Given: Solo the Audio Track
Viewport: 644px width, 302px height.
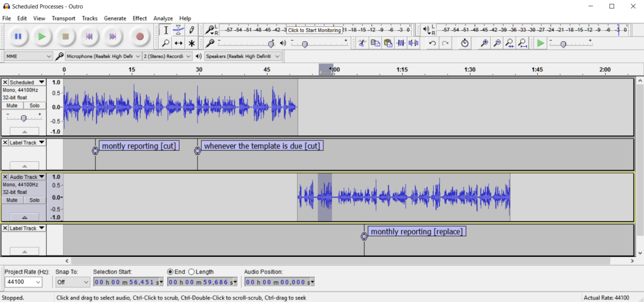Looking at the screenshot, I should pyautogui.click(x=35, y=200).
